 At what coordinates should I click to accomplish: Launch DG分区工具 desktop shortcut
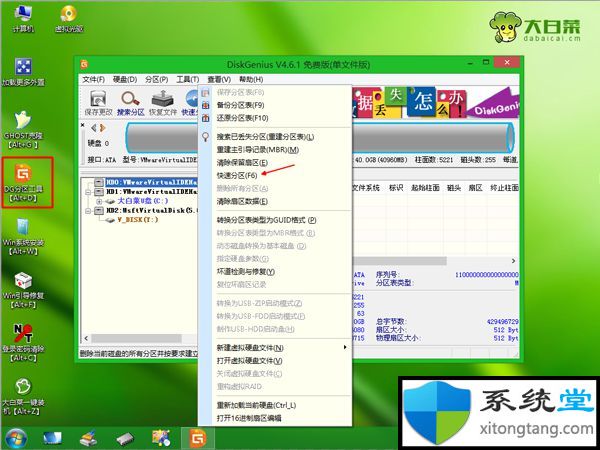[x=23, y=183]
